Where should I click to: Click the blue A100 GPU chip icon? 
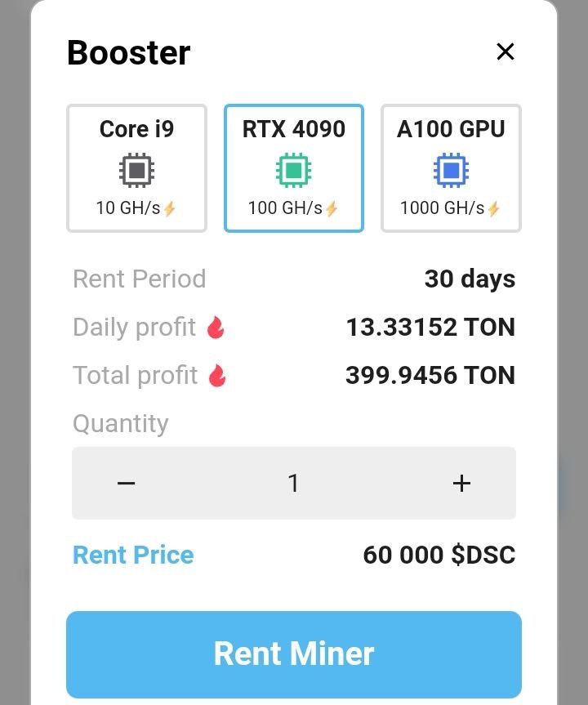tap(451, 171)
